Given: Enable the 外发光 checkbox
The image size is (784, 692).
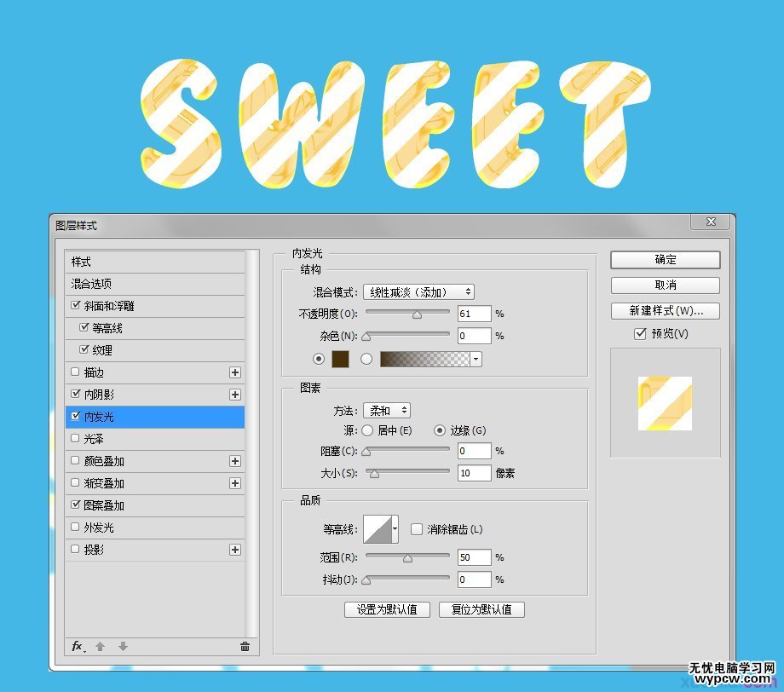Looking at the screenshot, I should point(75,527).
